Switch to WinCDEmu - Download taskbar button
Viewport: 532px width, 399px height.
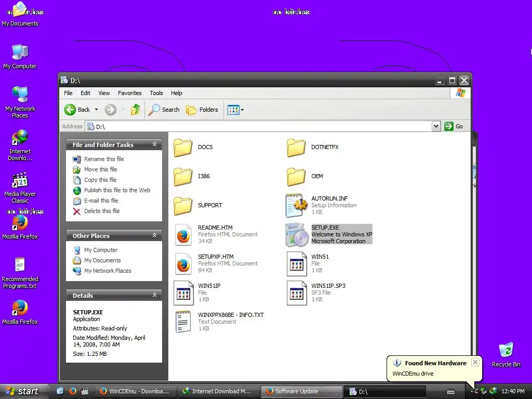point(135,391)
